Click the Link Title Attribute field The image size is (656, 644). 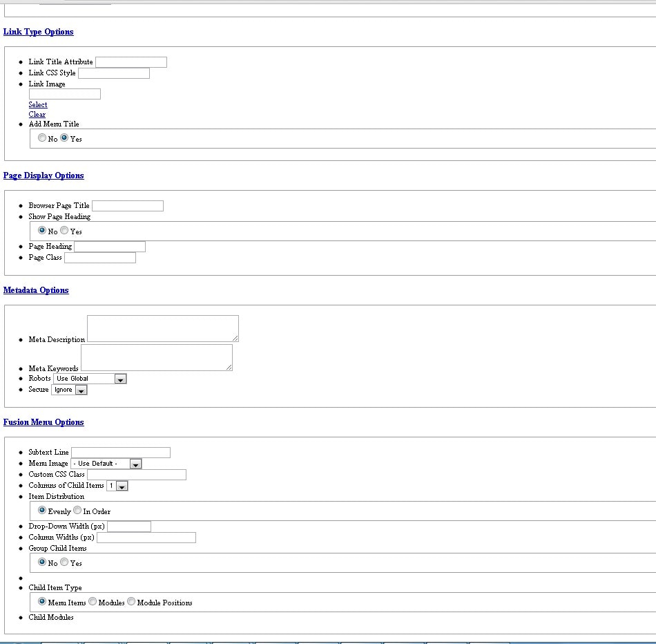pyautogui.click(x=131, y=62)
